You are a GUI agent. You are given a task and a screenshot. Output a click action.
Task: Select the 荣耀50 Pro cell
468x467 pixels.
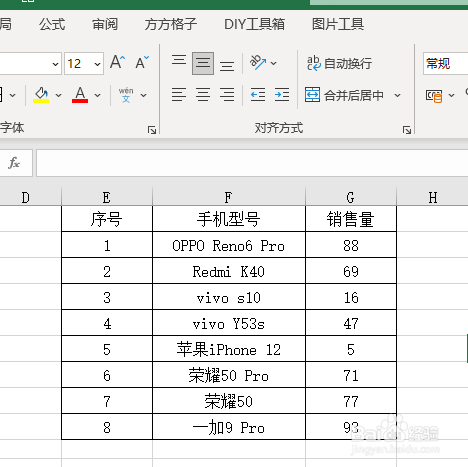tap(229, 375)
